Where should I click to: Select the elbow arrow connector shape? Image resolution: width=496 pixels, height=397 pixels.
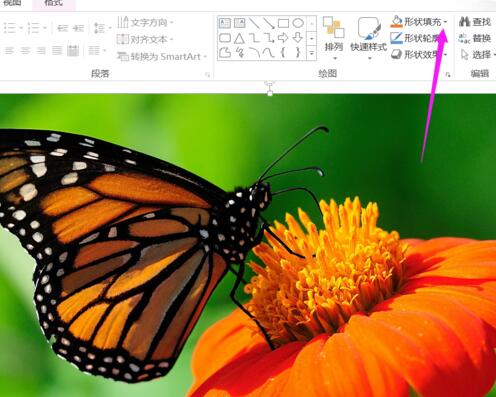pos(269,38)
